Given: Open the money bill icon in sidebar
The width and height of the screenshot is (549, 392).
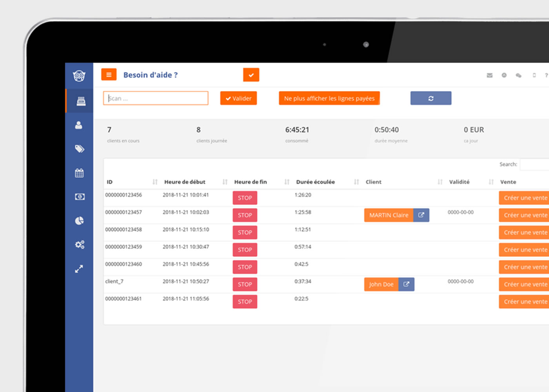Looking at the screenshot, I should [x=80, y=197].
